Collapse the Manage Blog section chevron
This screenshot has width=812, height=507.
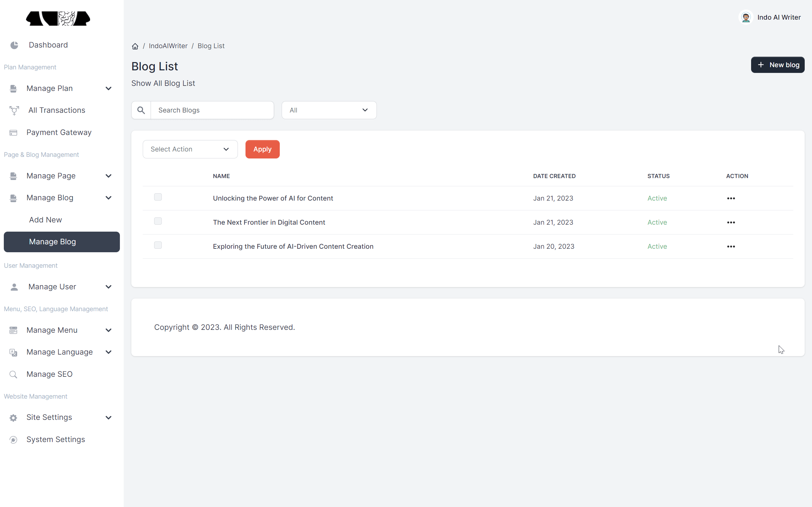108,198
